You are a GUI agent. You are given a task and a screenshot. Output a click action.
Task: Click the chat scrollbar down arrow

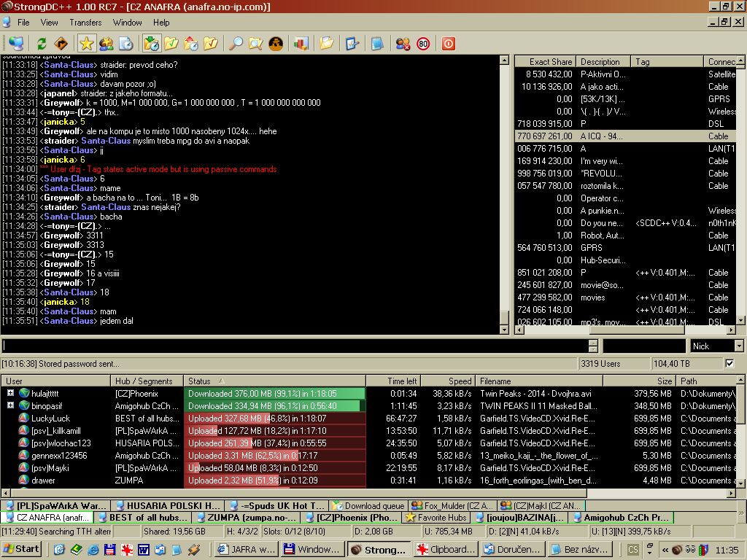pyautogui.click(x=505, y=329)
